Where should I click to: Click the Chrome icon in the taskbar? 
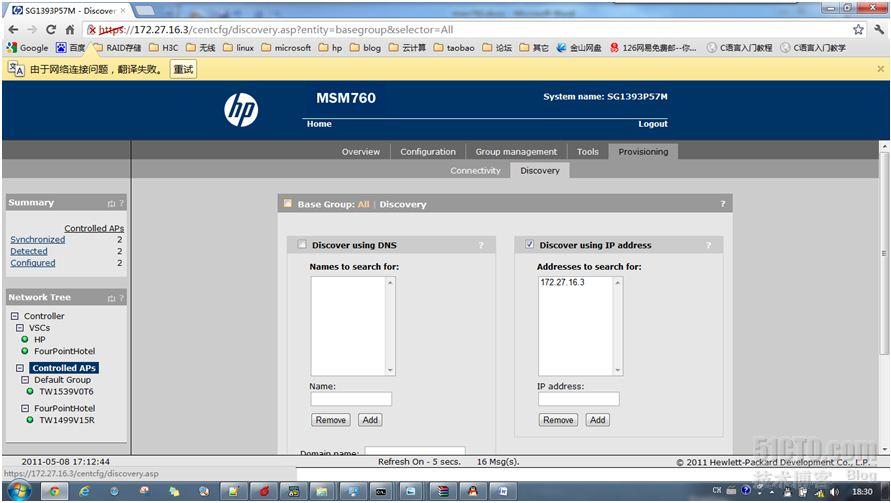pyautogui.click(x=54, y=492)
